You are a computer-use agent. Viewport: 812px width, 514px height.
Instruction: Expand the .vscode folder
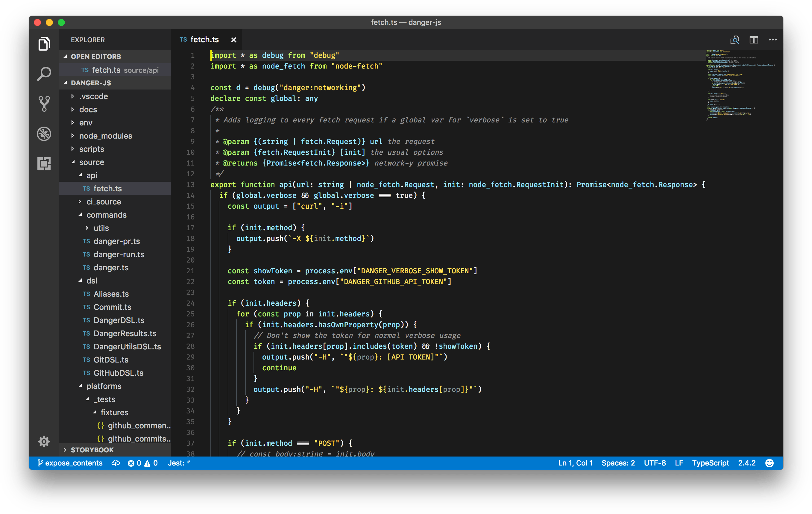tap(115, 96)
